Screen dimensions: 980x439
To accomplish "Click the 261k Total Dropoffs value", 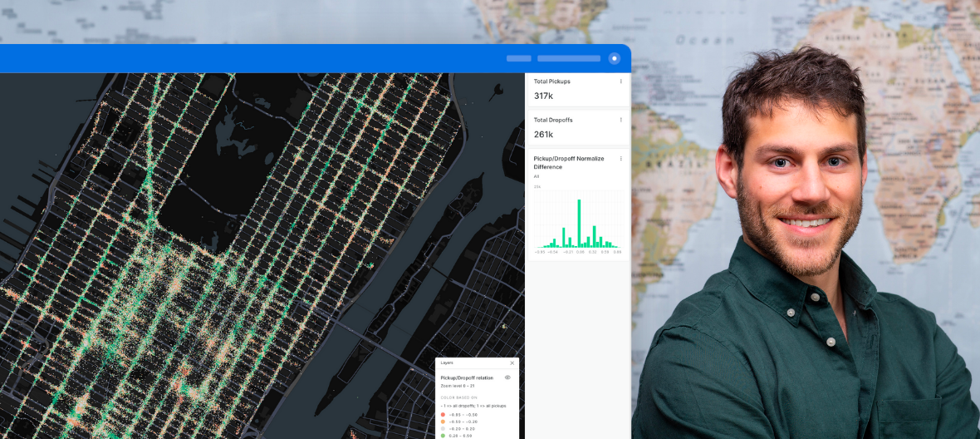I will (x=543, y=135).
